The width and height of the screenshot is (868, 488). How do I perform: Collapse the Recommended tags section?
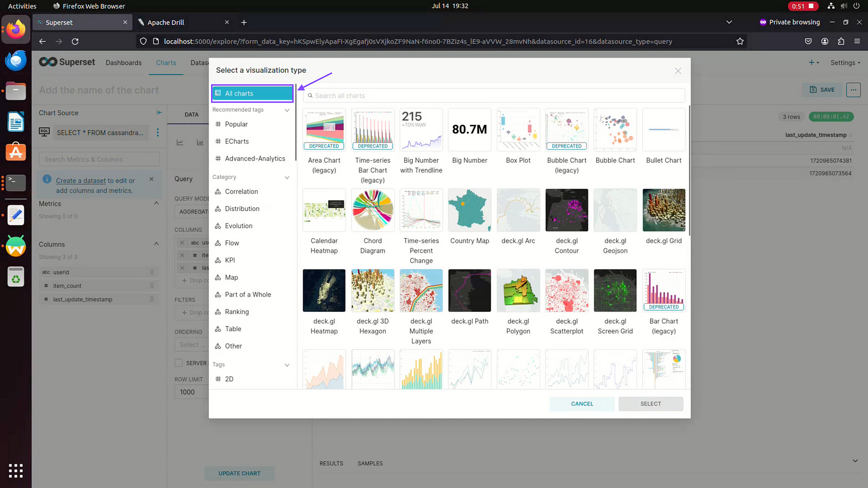click(x=287, y=110)
